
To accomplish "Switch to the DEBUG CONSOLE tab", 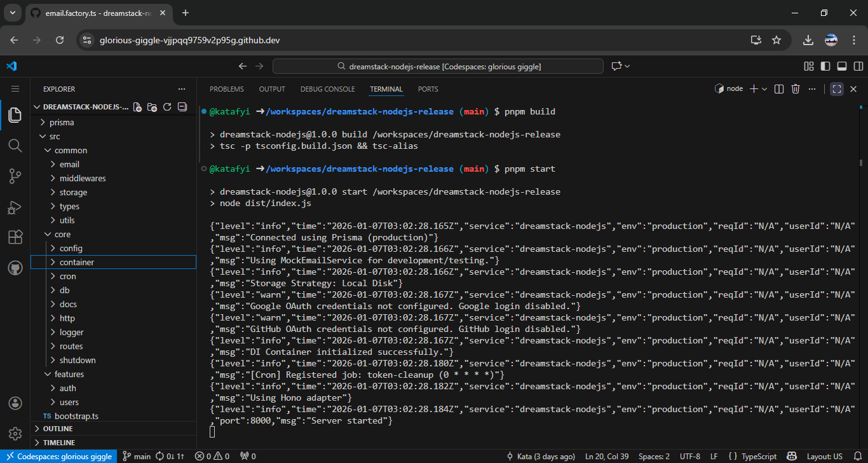I will [x=328, y=89].
